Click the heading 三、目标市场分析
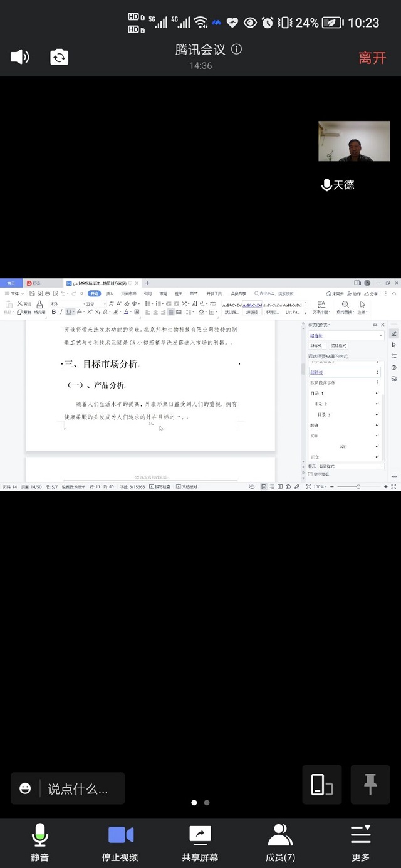Viewport: 401px width, 868px height. coord(100,363)
